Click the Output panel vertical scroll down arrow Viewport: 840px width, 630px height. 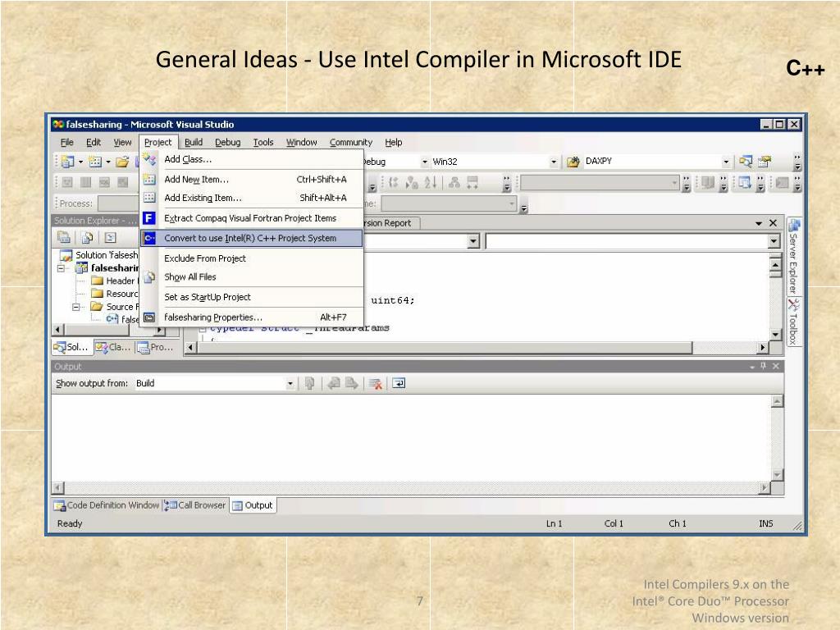pyautogui.click(x=777, y=475)
